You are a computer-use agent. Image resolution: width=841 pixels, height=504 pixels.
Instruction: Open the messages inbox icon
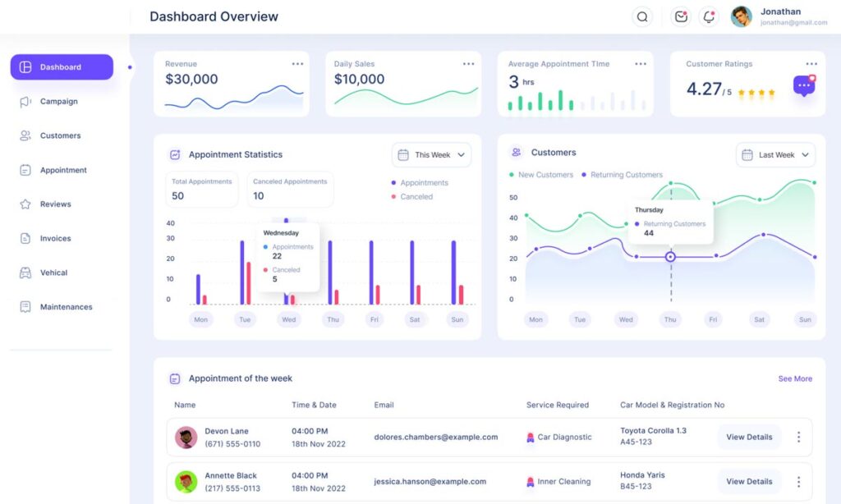pos(681,16)
